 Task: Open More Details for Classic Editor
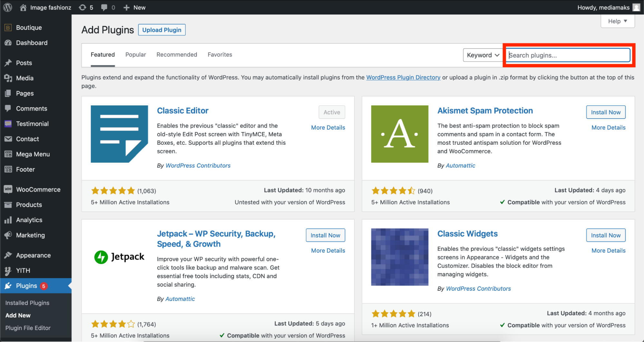pyautogui.click(x=328, y=128)
